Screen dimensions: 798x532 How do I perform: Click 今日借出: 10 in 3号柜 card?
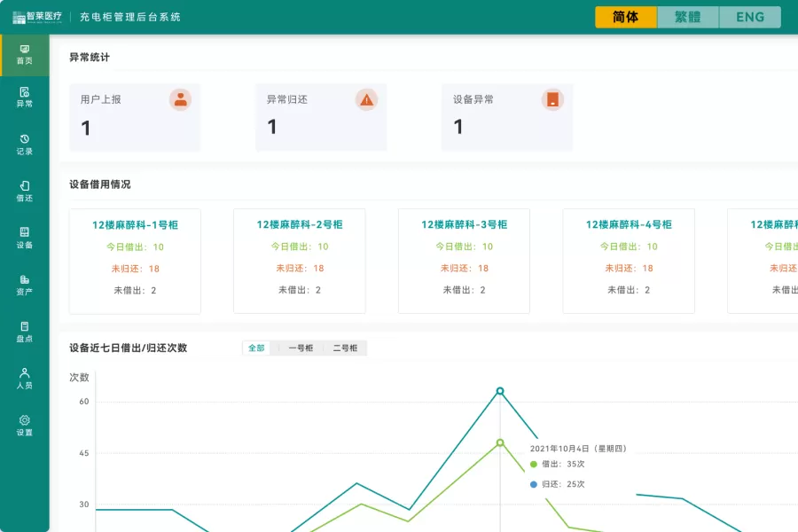coord(464,246)
